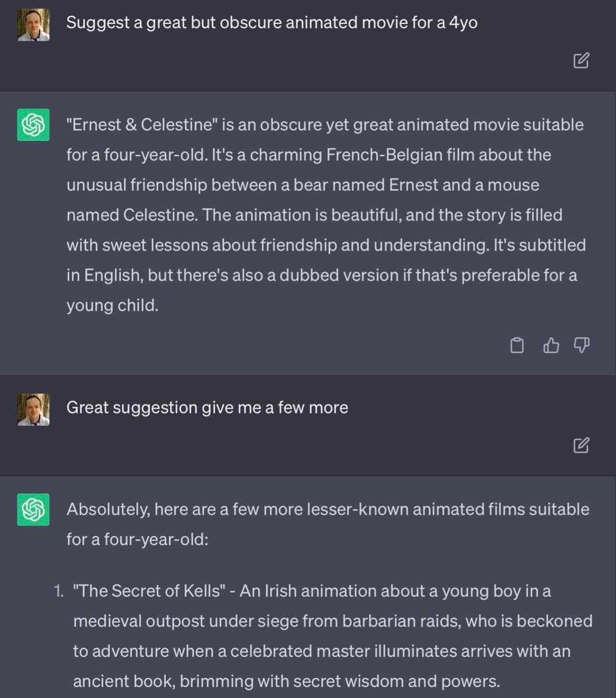This screenshot has width=616, height=698.
Task: Click "The Secret of Kells" title in the list
Action: pos(149,591)
